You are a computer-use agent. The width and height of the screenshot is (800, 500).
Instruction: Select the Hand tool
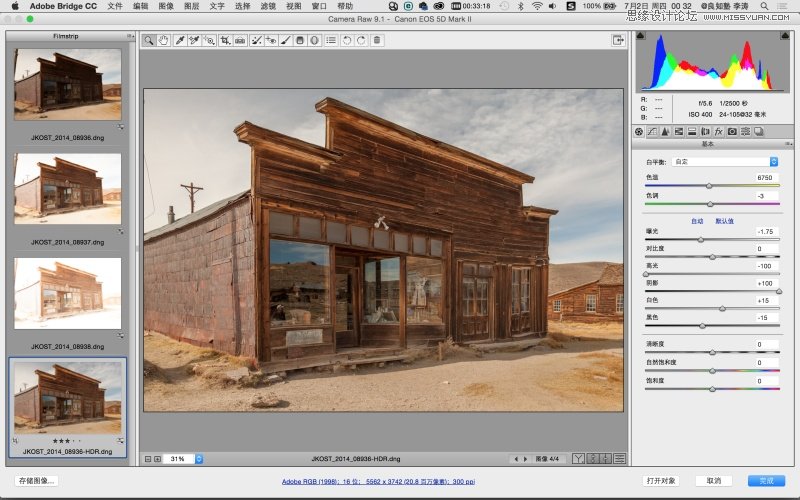[x=163, y=40]
